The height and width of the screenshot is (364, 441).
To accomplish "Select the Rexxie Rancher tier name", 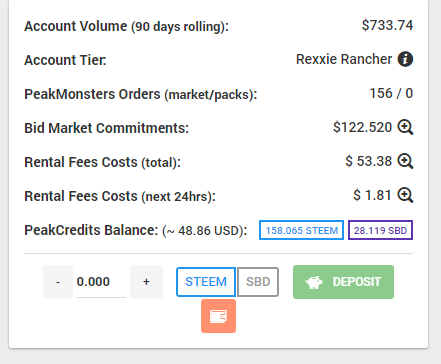I will pyautogui.click(x=344, y=59).
